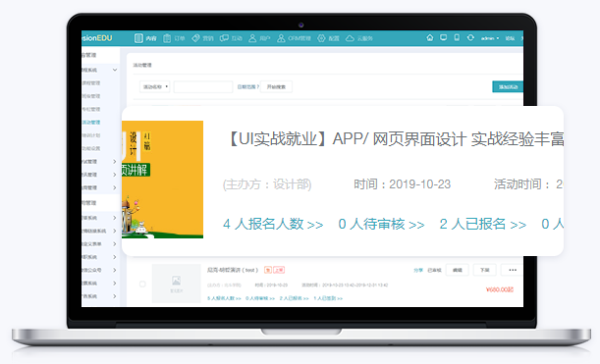This screenshot has width=600, height=364.
Task: Open the 营销 (Marketing) top menu
Action: (202, 38)
